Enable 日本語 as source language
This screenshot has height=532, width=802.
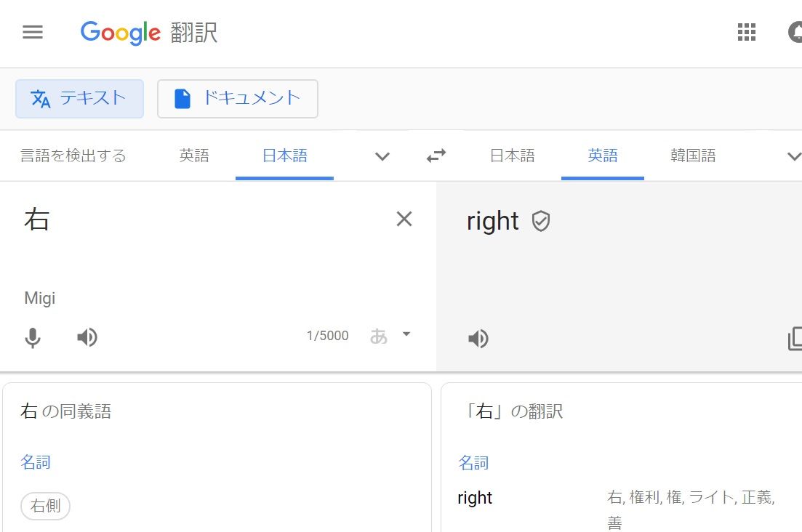284,155
